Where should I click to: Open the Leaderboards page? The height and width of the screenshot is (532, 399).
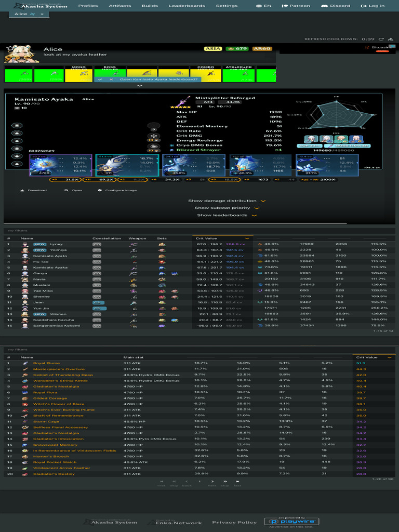click(187, 6)
